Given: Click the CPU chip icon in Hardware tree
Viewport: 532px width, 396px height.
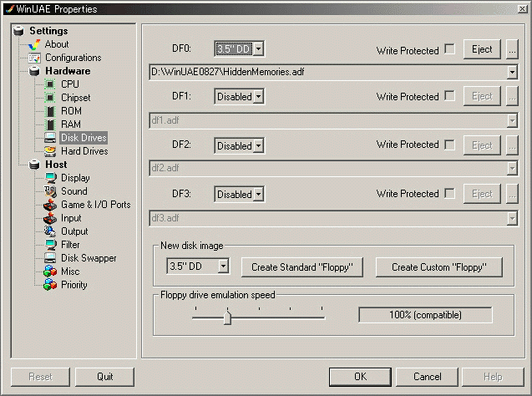Looking at the screenshot, I should point(51,84).
